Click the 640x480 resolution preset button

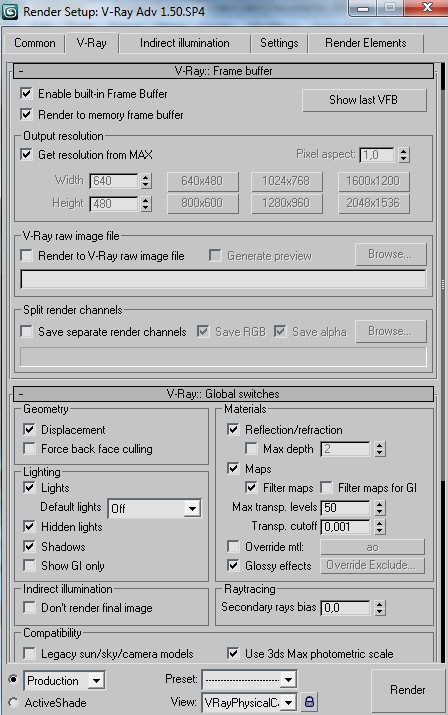[203, 181]
